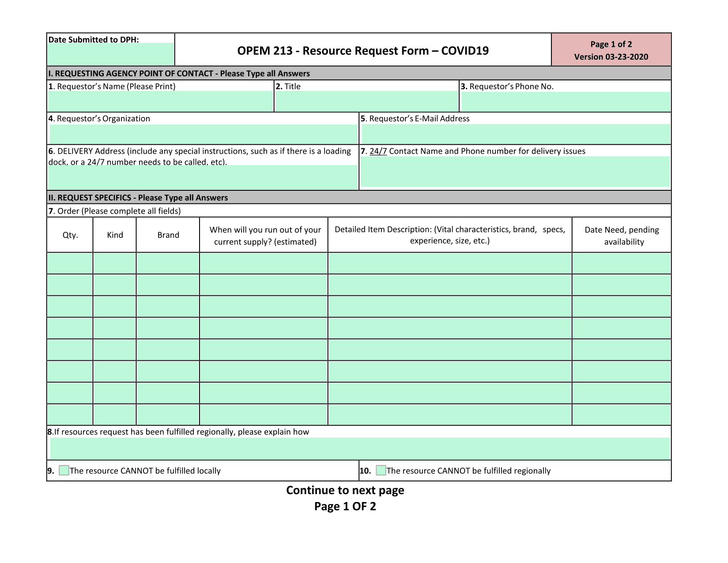Check 'The resource CANNOT be fulfilled locally' box
Viewport: 728px width, 563px height.
point(64,470)
